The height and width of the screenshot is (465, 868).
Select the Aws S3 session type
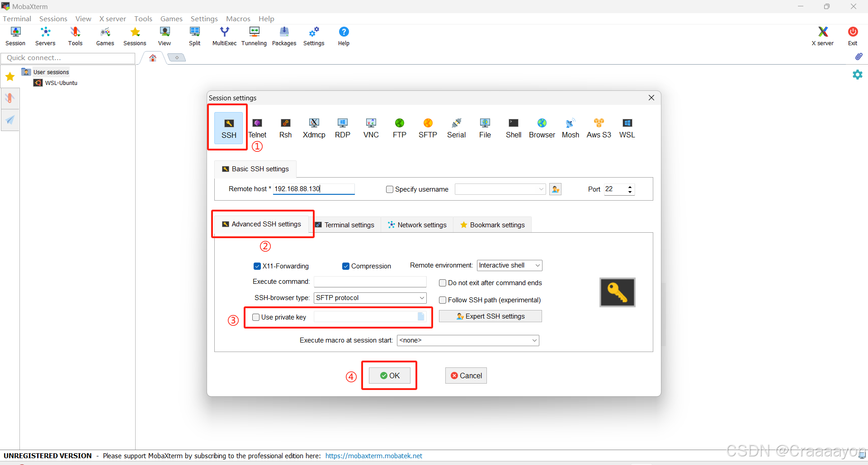pos(599,128)
